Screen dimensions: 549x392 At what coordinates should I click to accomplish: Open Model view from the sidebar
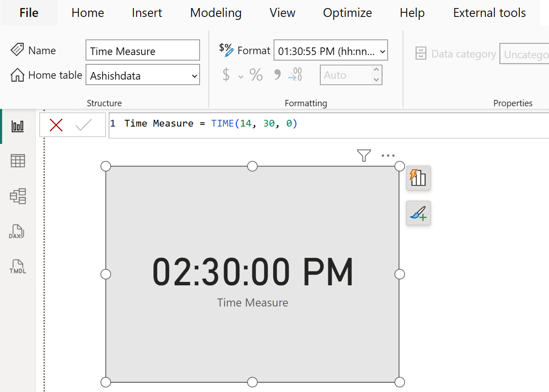tap(17, 196)
